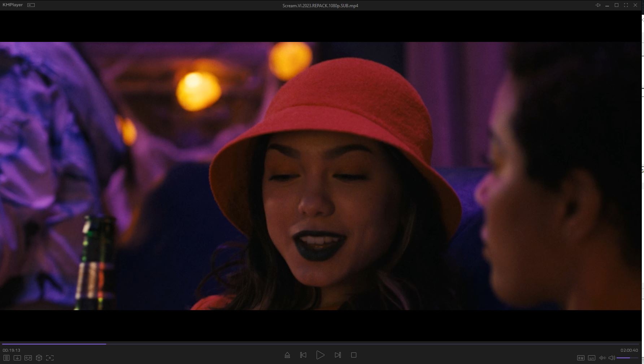Click the compact mode icon beside KMPlayer
644x364 pixels.
pyautogui.click(x=31, y=5)
